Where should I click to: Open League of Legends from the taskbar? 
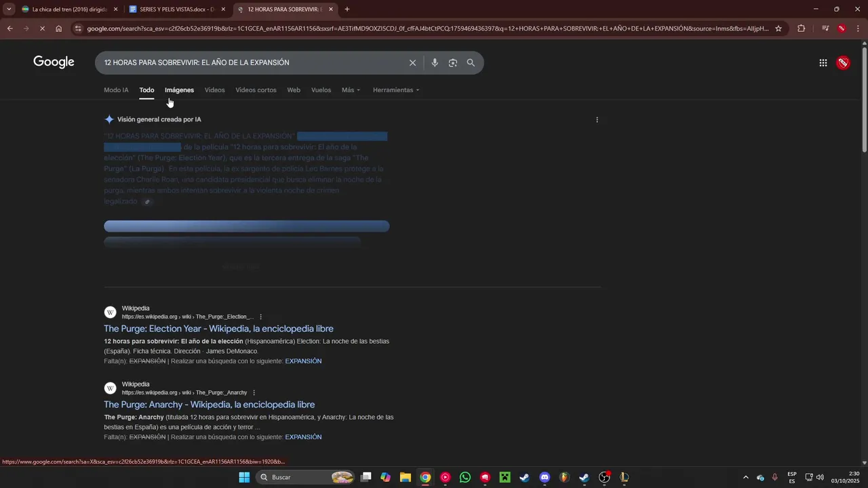pyautogui.click(x=624, y=477)
